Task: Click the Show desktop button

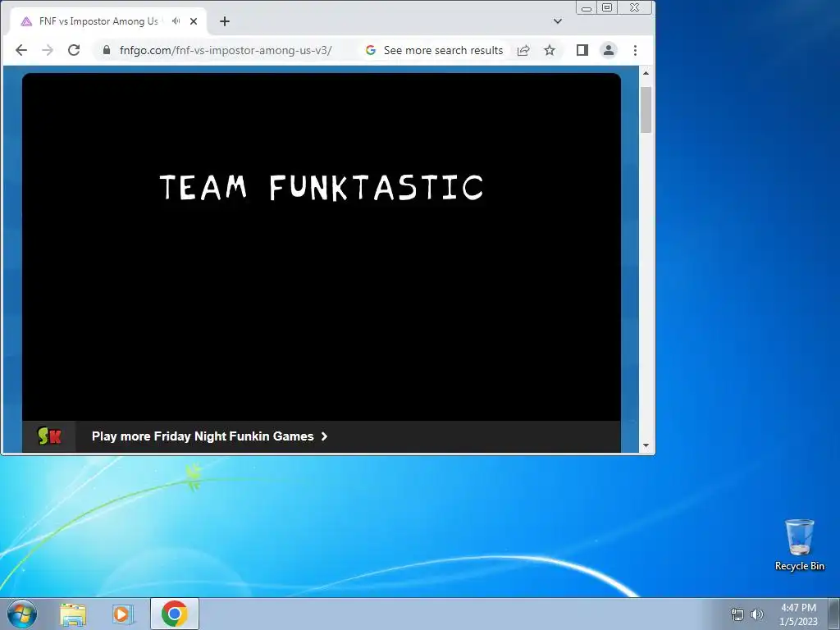Action: [x=834, y=614]
